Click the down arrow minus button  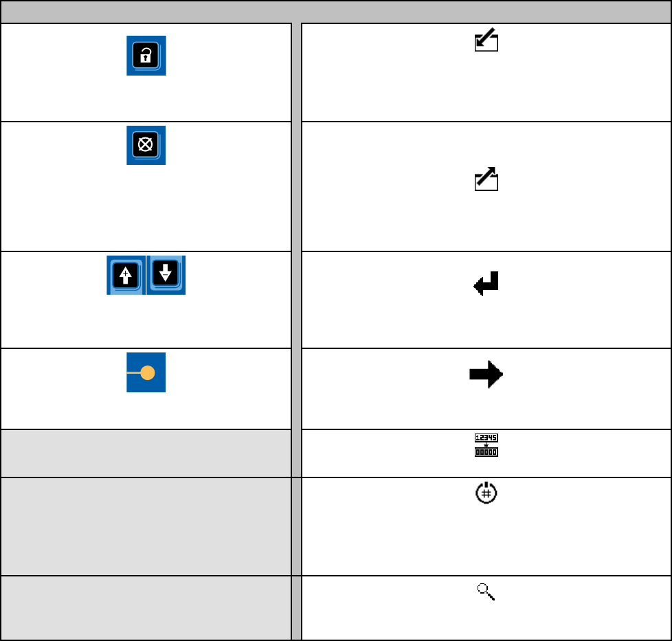(x=166, y=275)
